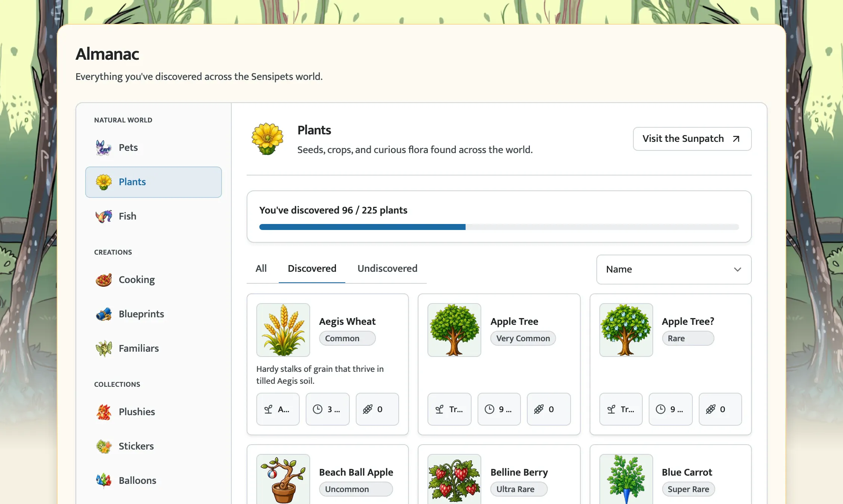Click the Belline Berry plant name
This screenshot has height=504, width=843.
click(x=519, y=472)
